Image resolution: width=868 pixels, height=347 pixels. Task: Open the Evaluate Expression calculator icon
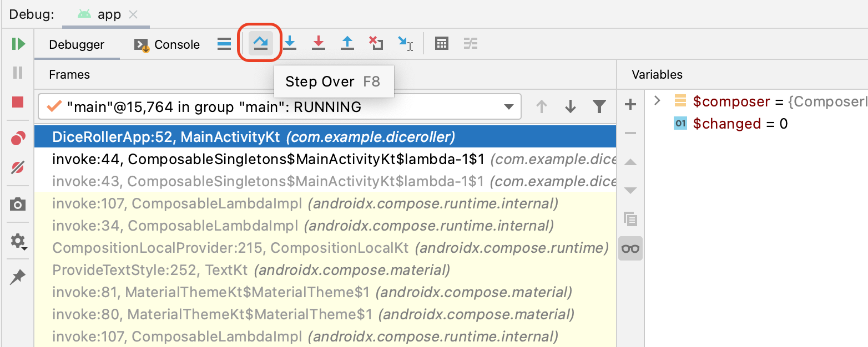[x=442, y=44]
